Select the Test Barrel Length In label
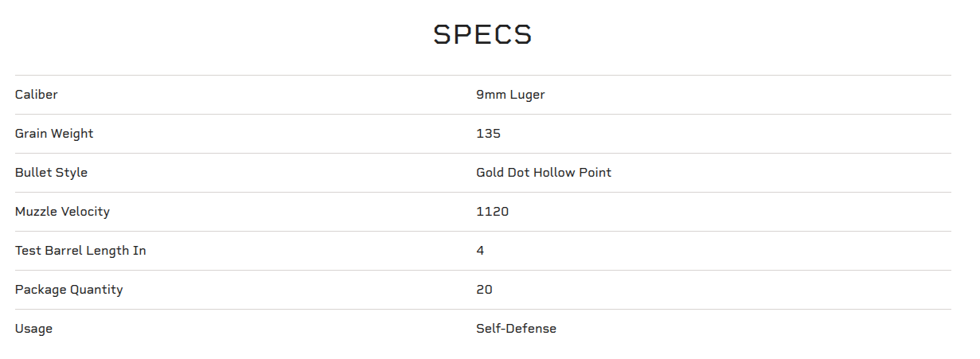The width and height of the screenshot is (980, 359). click(80, 251)
